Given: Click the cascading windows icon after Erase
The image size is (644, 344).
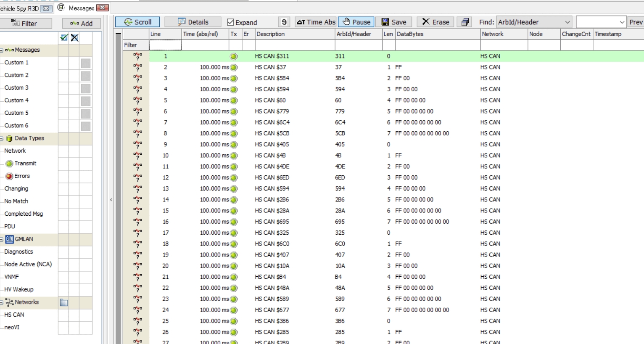Looking at the screenshot, I should [465, 22].
